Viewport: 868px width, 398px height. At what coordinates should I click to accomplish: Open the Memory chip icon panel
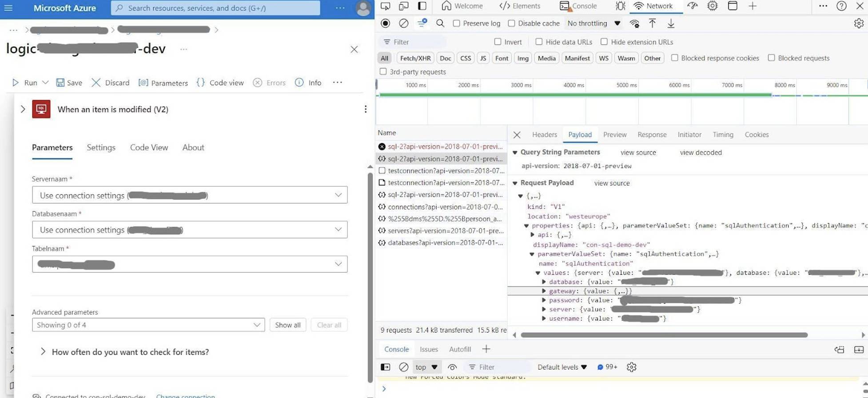click(x=712, y=6)
